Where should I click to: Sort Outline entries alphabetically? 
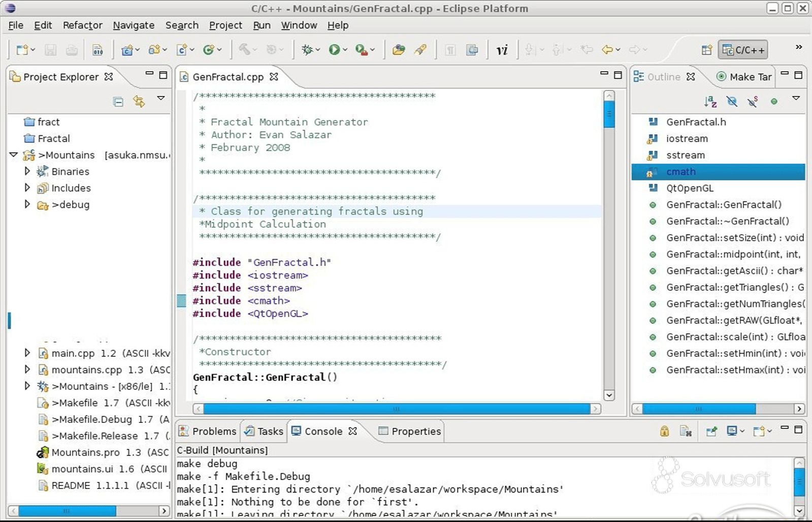710,102
